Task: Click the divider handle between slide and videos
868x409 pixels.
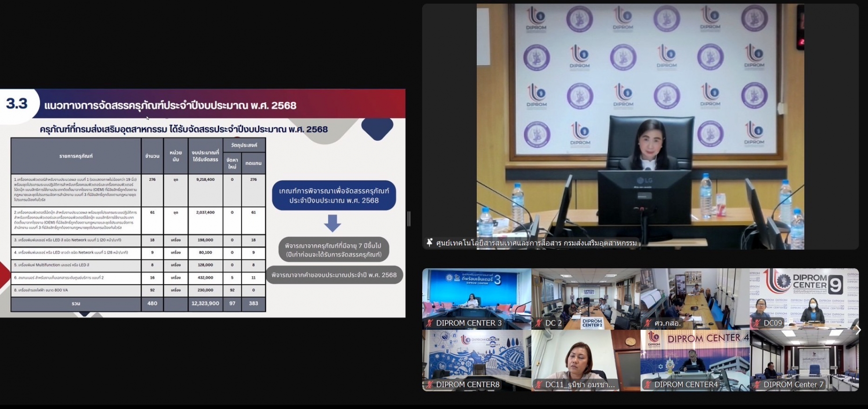Action: coord(409,219)
